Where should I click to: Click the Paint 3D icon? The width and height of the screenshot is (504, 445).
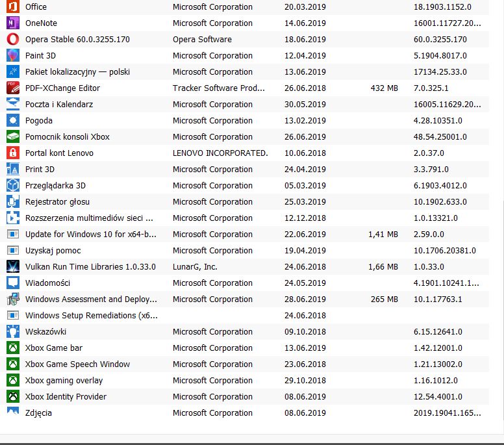click(13, 56)
